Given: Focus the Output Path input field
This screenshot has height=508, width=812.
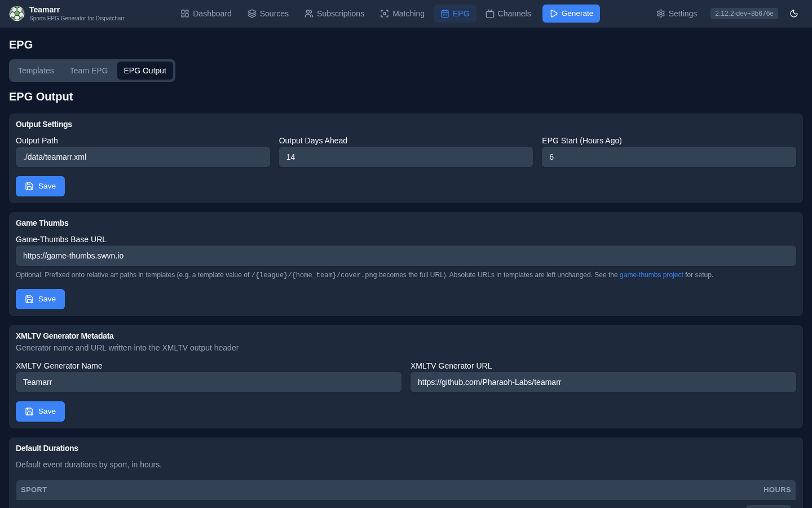Looking at the screenshot, I should pos(143,157).
